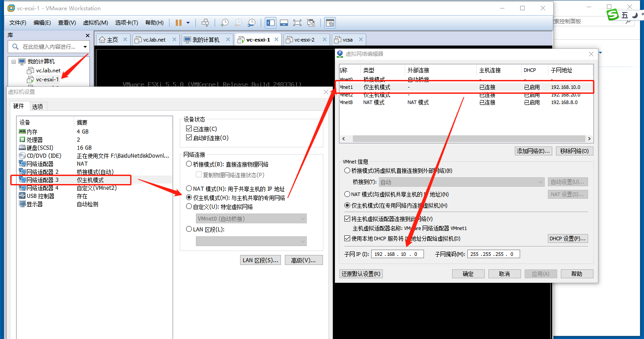The image size is (644, 339).
Task: Click the send Ctrl+Alt+Del toolbar icon
Action: click(x=205, y=23)
